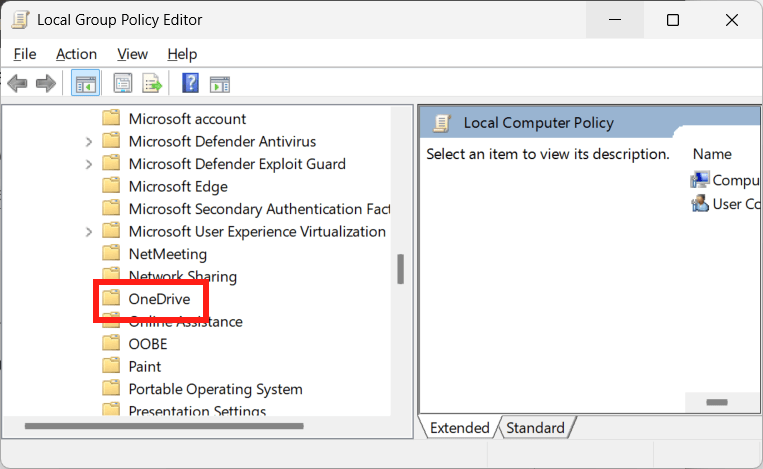Viewport: 763px width, 469px height.
Task: Open the Action menu
Action: pos(76,54)
